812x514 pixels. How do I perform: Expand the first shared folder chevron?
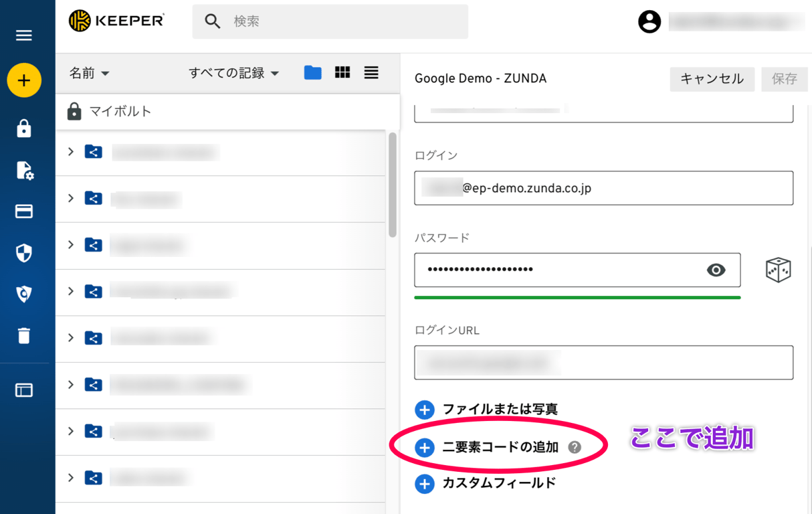click(x=71, y=151)
